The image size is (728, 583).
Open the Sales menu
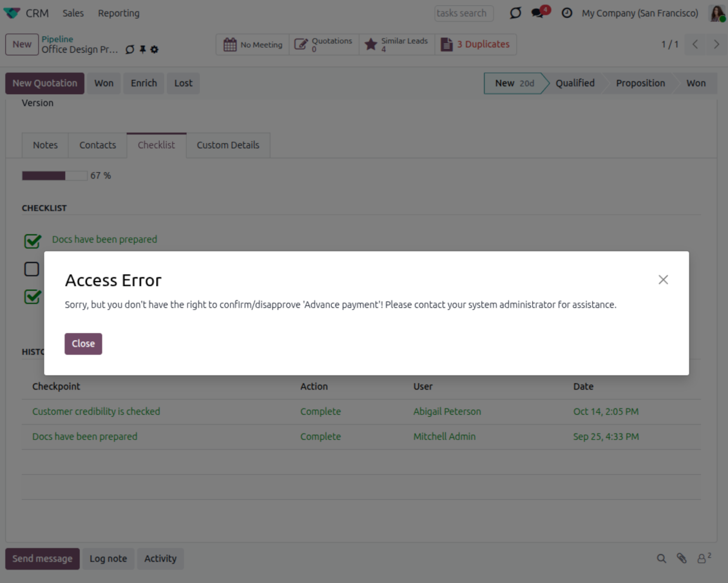tap(73, 13)
